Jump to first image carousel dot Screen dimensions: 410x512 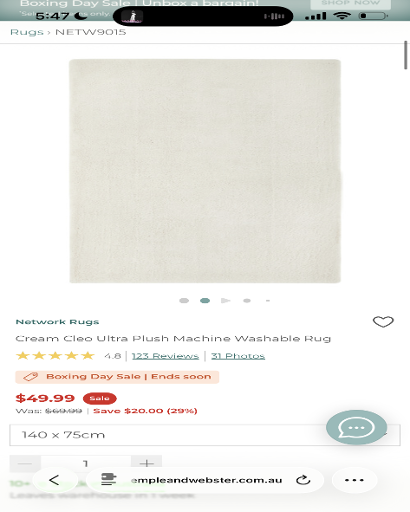[184, 301]
